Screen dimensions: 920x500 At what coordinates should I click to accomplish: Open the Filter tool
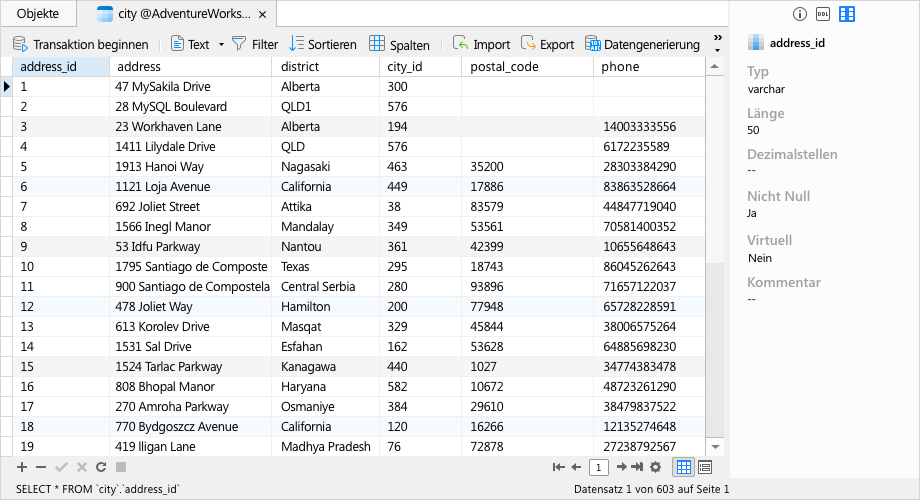[255, 45]
